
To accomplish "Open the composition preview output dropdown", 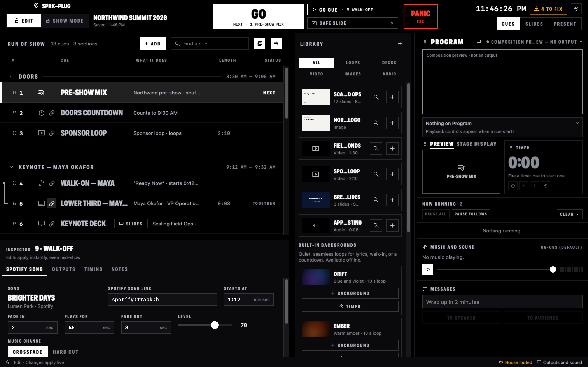I will pos(534,42).
